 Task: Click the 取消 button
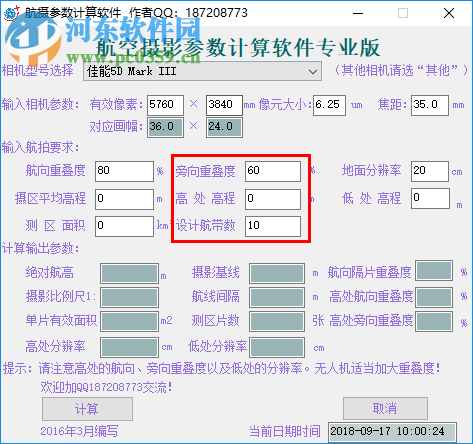(385, 408)
